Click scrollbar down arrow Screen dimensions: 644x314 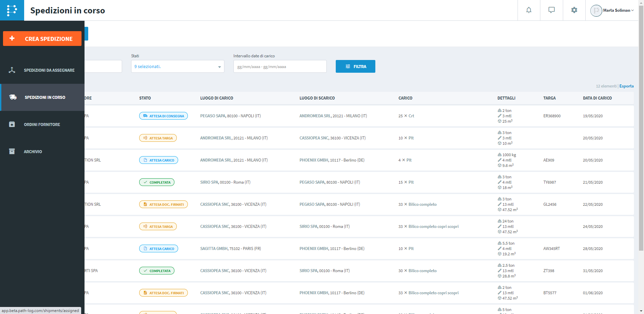point(641,311)
